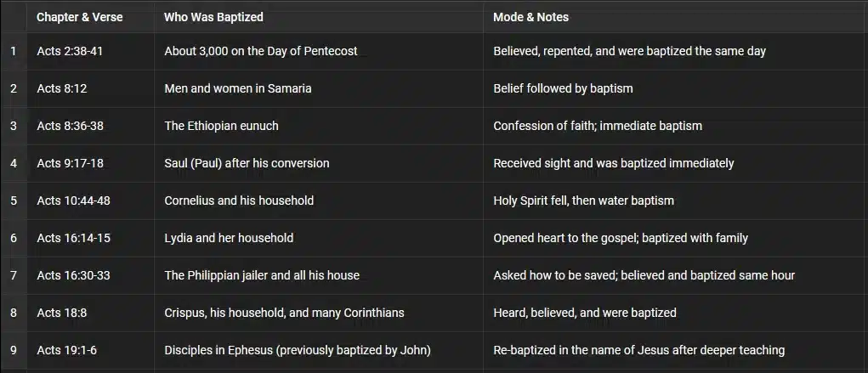Select 'Holy Spirit fell, then water baptism' cell
This screenshot has height=373, width=868.
(x=583, y=201)
